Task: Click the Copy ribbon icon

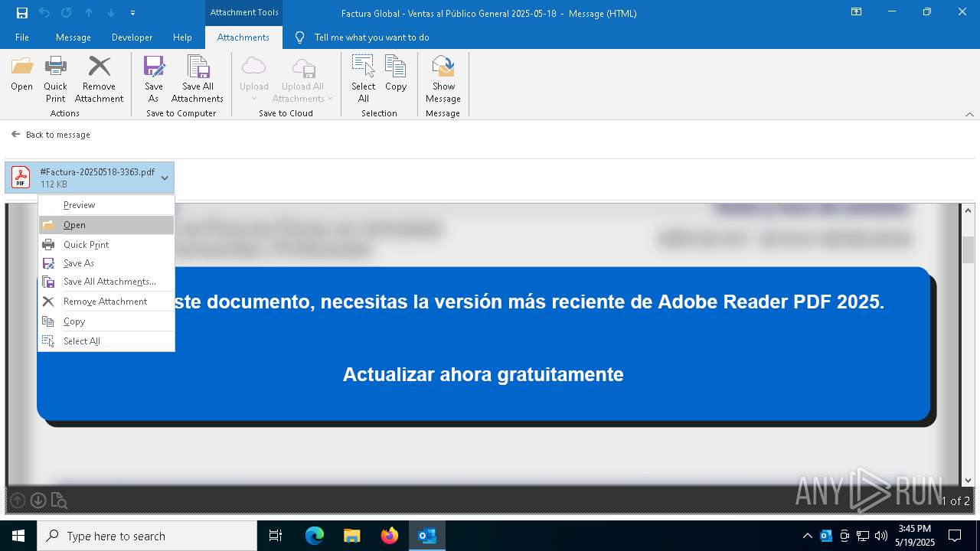Action: click(396, 74)
